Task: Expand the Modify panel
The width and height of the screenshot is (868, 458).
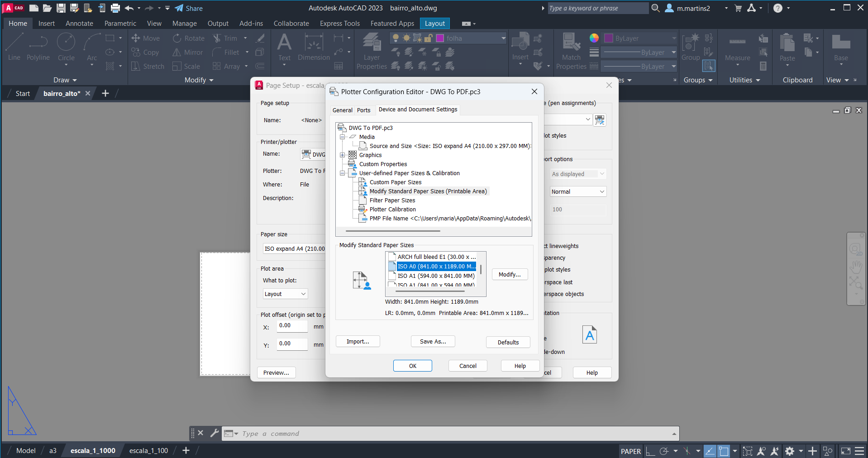Action: pyautogui.click(x=199, y=80)
